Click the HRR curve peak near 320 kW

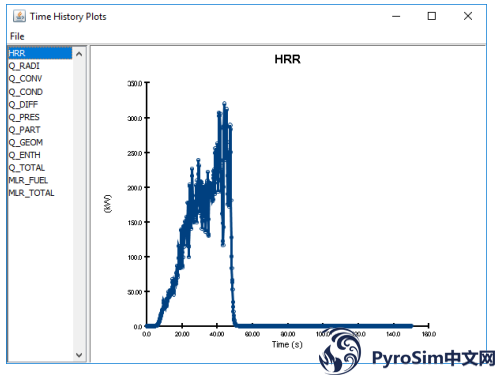[224, 103]
